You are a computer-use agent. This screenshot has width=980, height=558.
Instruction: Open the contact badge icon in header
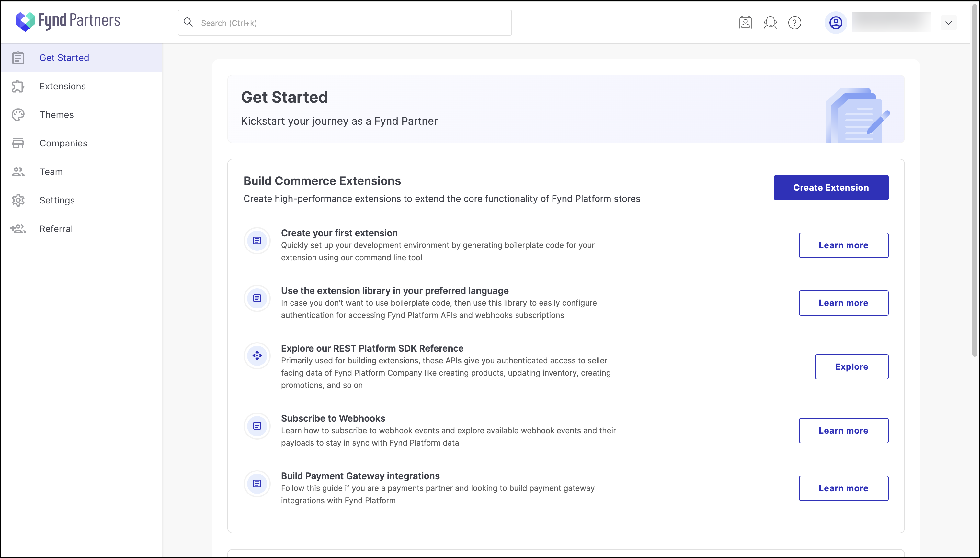[x=745, y=23]
